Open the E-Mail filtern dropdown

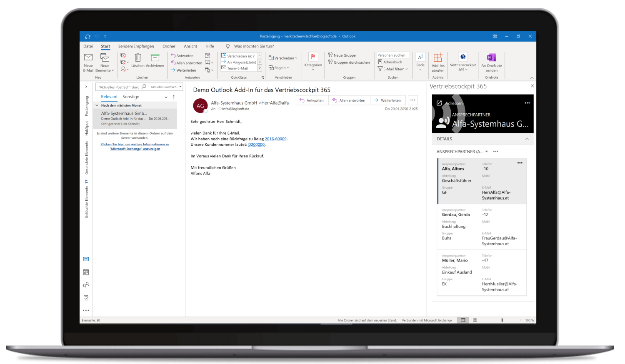point(392,69)
